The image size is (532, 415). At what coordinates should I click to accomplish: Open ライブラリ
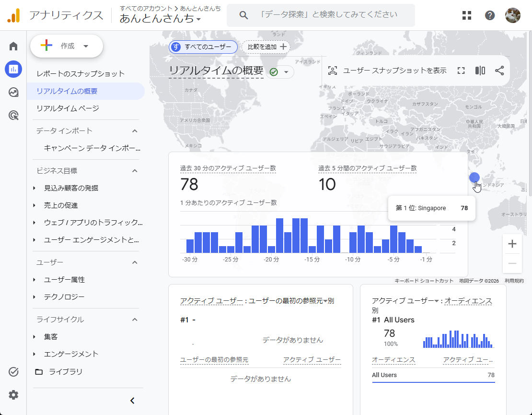tap(66, 372)
